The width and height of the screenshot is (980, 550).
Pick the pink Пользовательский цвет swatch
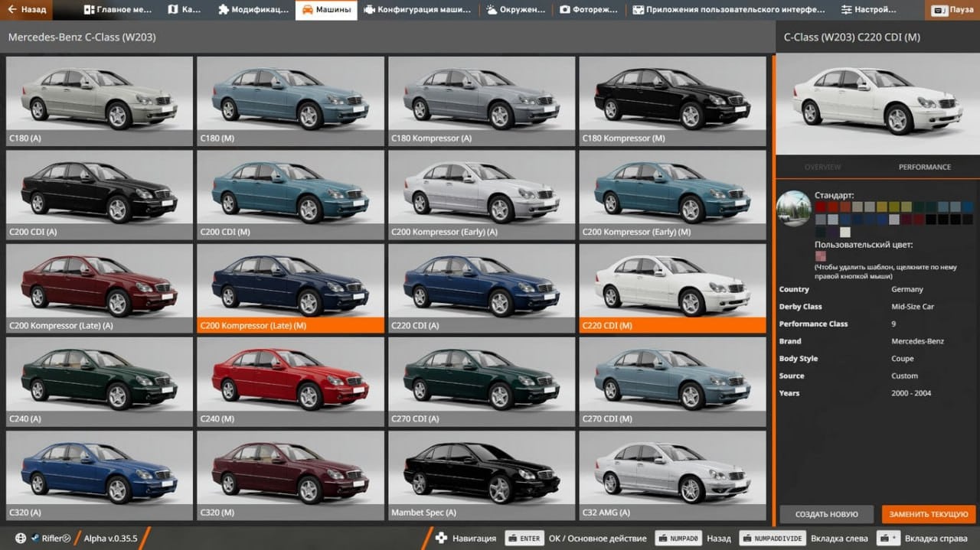[x=821, y=255]
